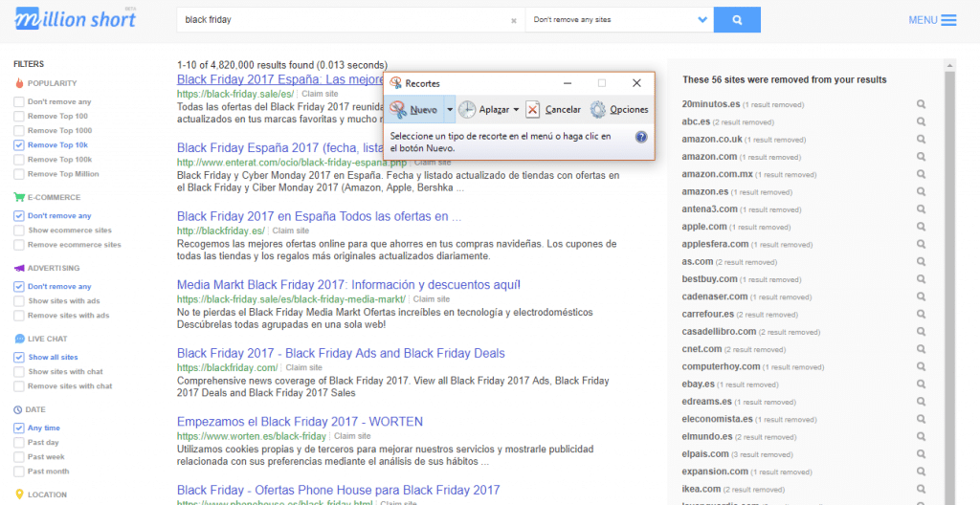Click Claim site next to blackfriday.es
The width and height of the screenshot is (980, 505).
[x=291, y=231]
